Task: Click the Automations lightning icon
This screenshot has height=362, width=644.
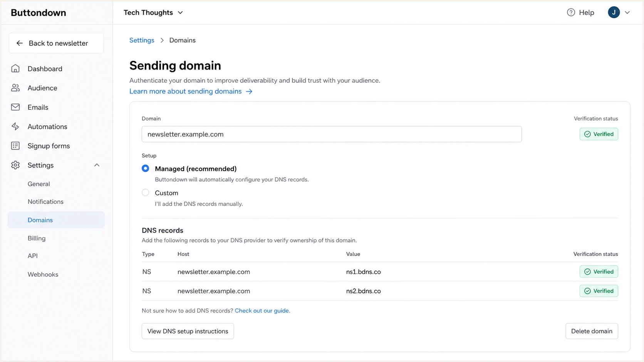Action: coord(15,126)
